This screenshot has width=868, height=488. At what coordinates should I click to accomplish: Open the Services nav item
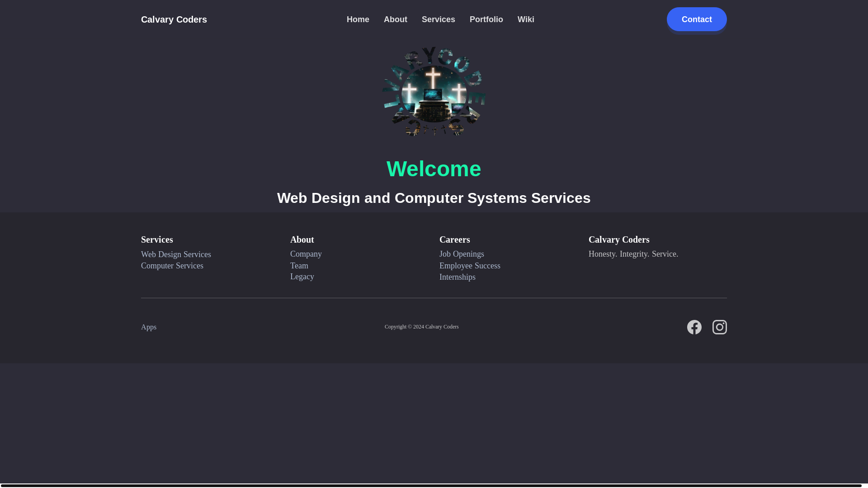[x=439, y=19]
